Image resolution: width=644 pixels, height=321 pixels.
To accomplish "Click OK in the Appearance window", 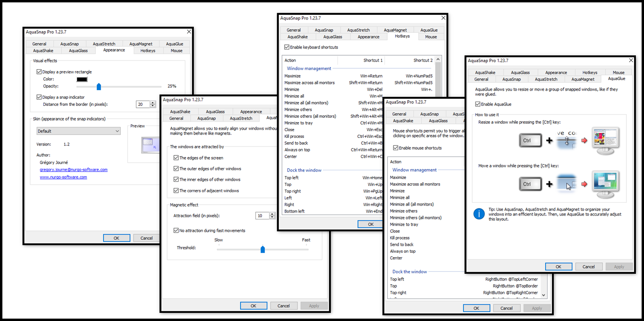I will coord(116,238).
